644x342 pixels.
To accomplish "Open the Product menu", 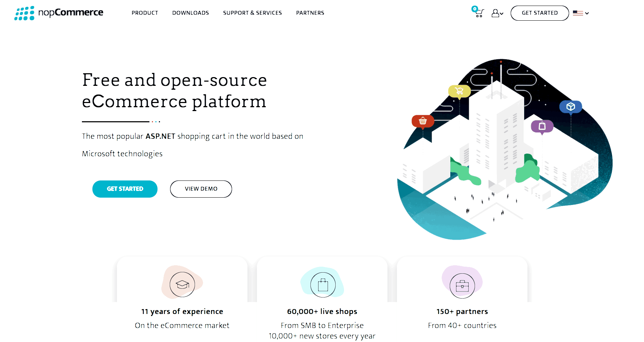I will click(x=145, y=13).
